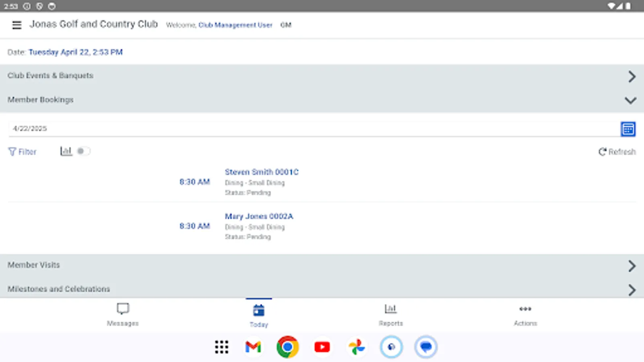Open Gmail from the dock
Screen dimensions: 644x362
[x=253, y=347]
